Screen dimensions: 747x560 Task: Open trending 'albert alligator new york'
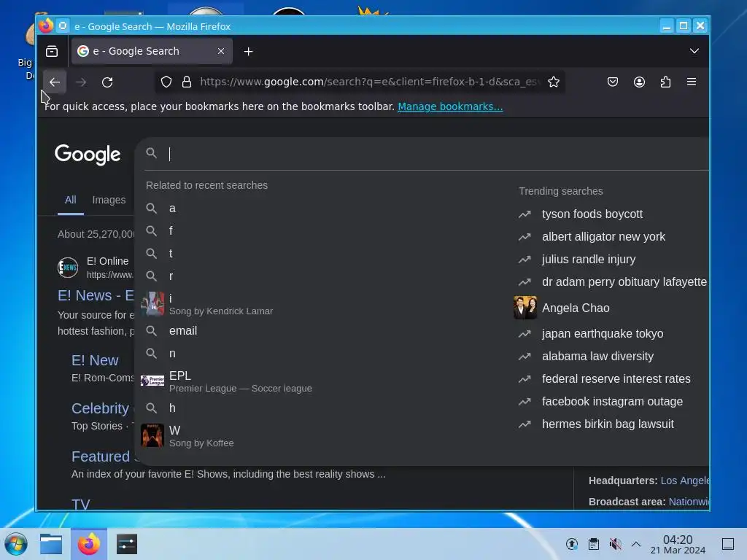tap(603, 237)
